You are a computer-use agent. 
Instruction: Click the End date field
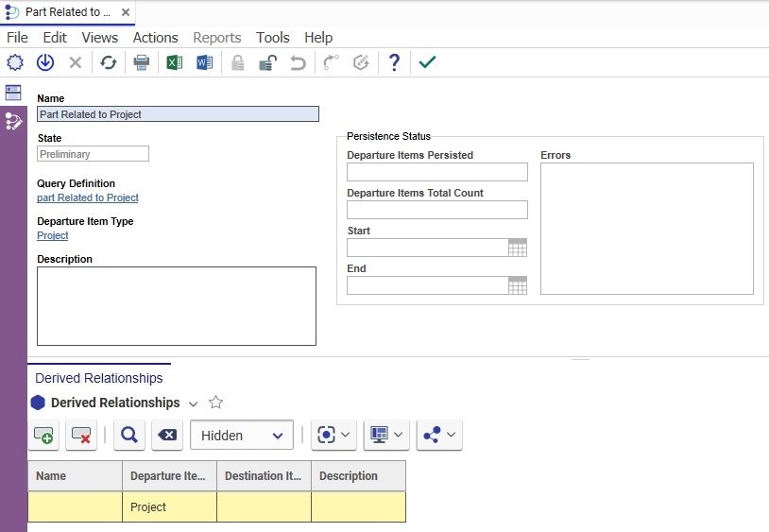tap(428, 286)
